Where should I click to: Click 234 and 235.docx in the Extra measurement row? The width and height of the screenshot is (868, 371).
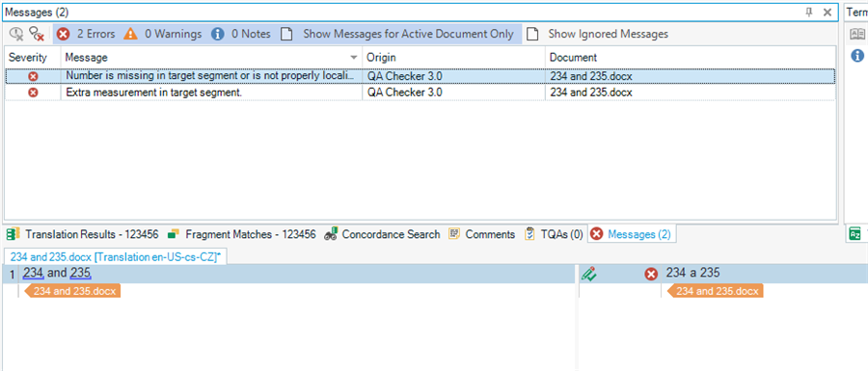click(x=591, y=93)
